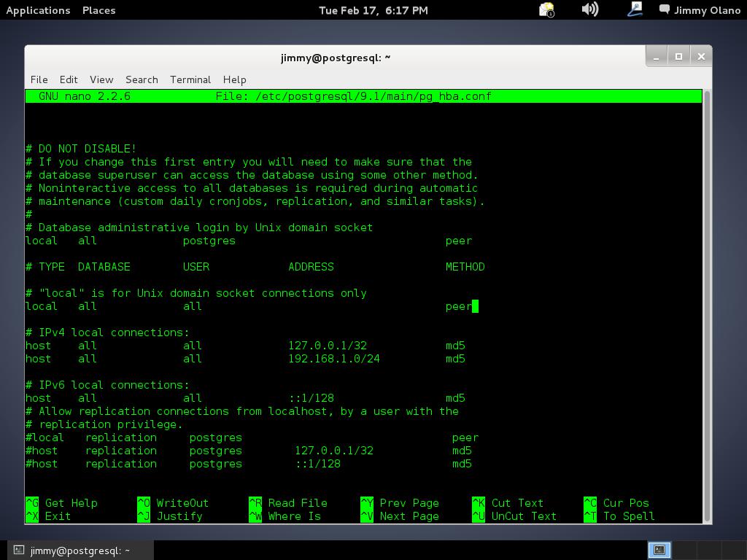This screenshot has height=560, width=747.
Task: Open the mail notification icon in top panel
Action: tap(546, 9)
